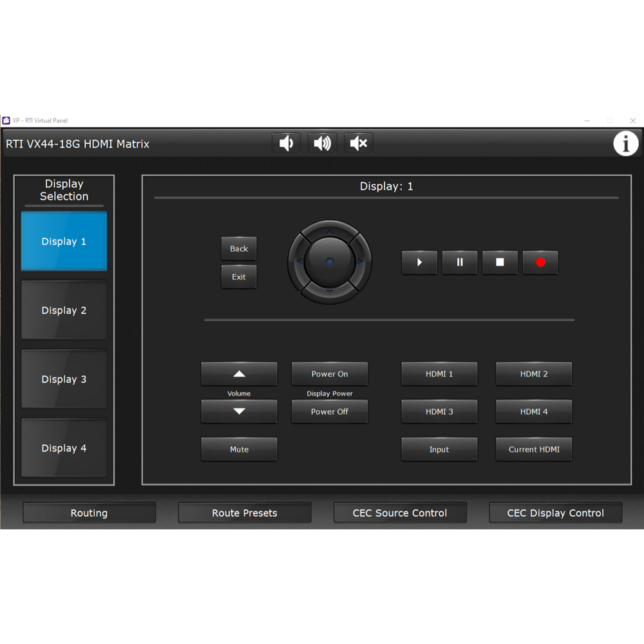Click the 'VP - RTI Virtual Panel' window title

point(40,120)
